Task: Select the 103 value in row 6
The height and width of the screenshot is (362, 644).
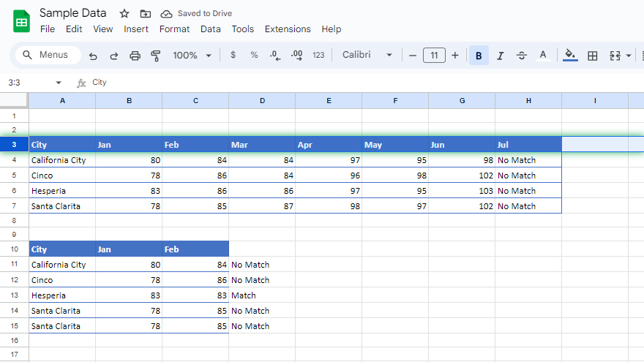Action: pyautogui.click(x=462, y=191)
